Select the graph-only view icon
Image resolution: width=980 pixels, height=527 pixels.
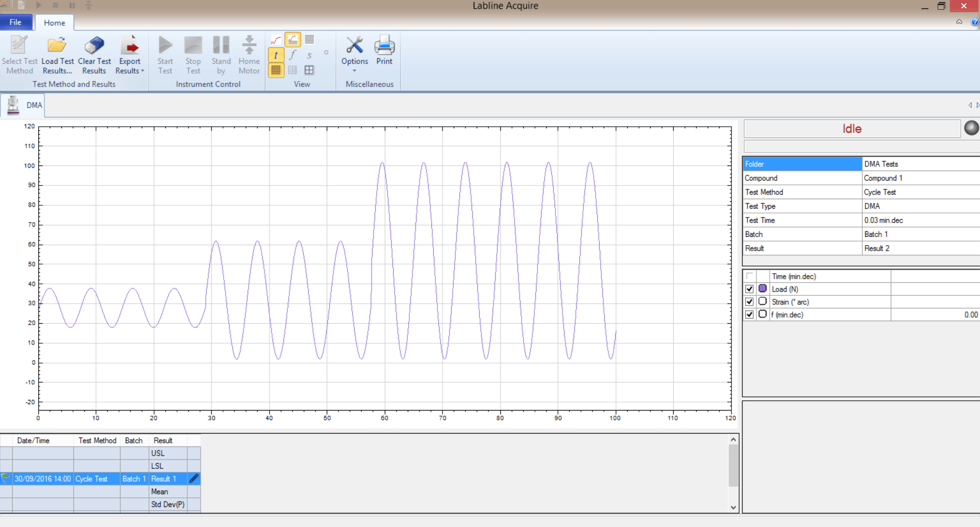pyautogui.click(x=276, y=39)
